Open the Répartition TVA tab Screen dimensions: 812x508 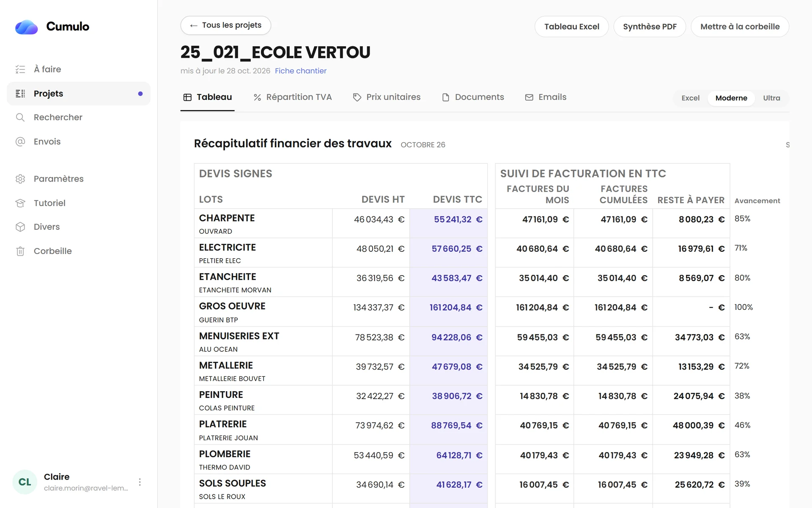click(293, 97)
